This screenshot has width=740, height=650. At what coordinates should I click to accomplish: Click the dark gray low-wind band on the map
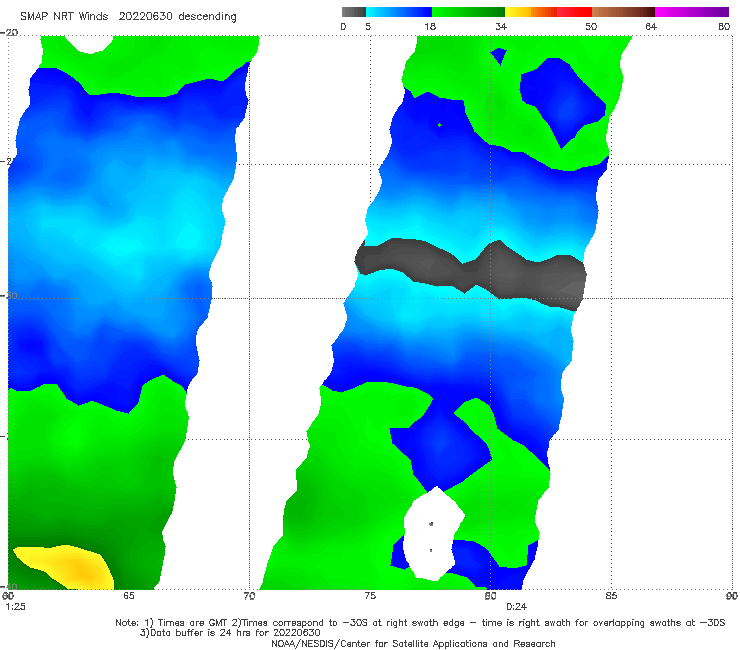point(471,274)
